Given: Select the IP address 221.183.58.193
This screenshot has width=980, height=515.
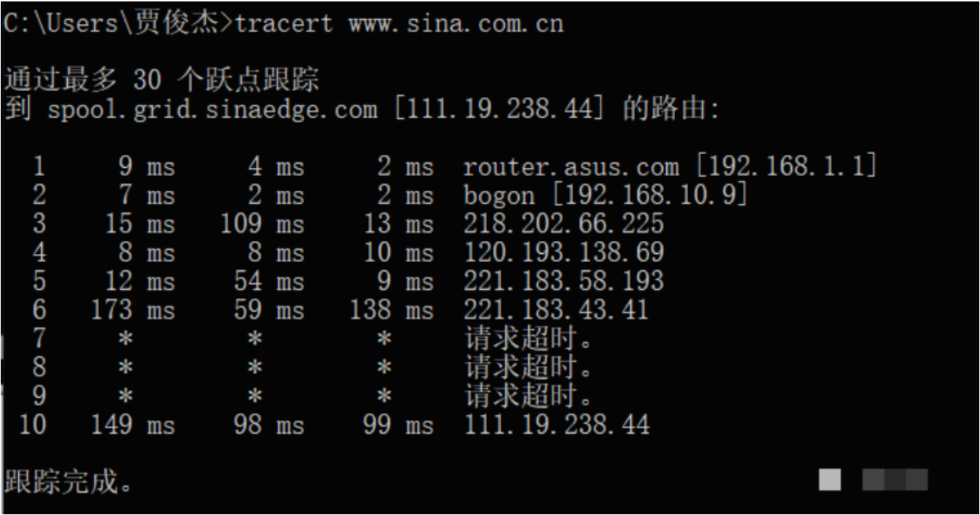Looking at the screenshot, I should (563, 281).
